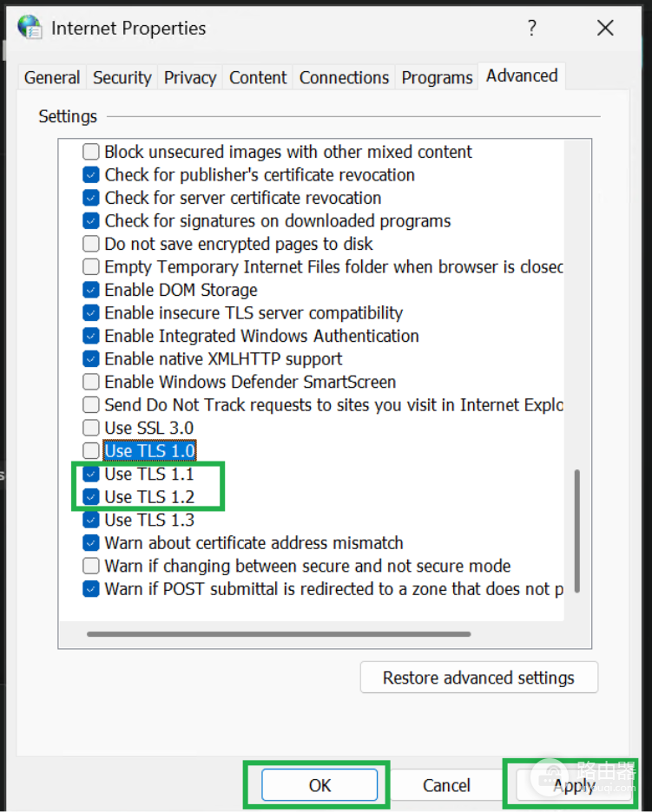
Task: Select the Advanced tab
Action: tap(522, 76)
